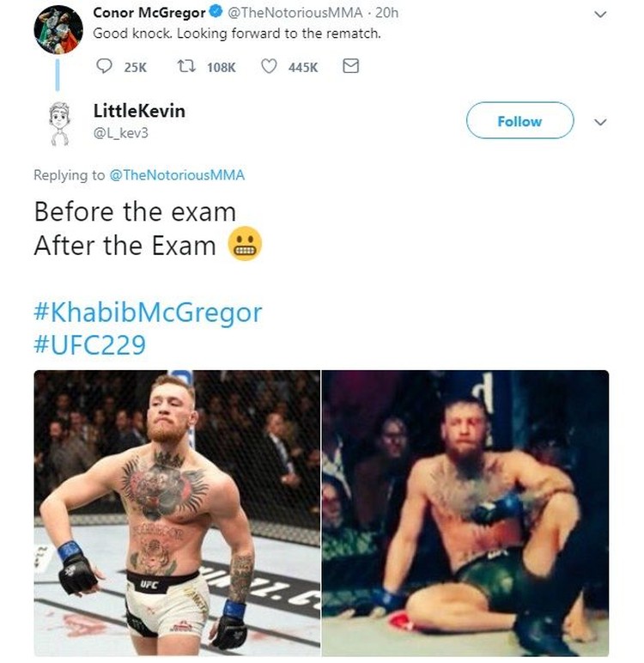Viewport: 644px width, 663px height.
Task: Open LittleKevin's cartoon avatar
Action: tap(59, 125)
